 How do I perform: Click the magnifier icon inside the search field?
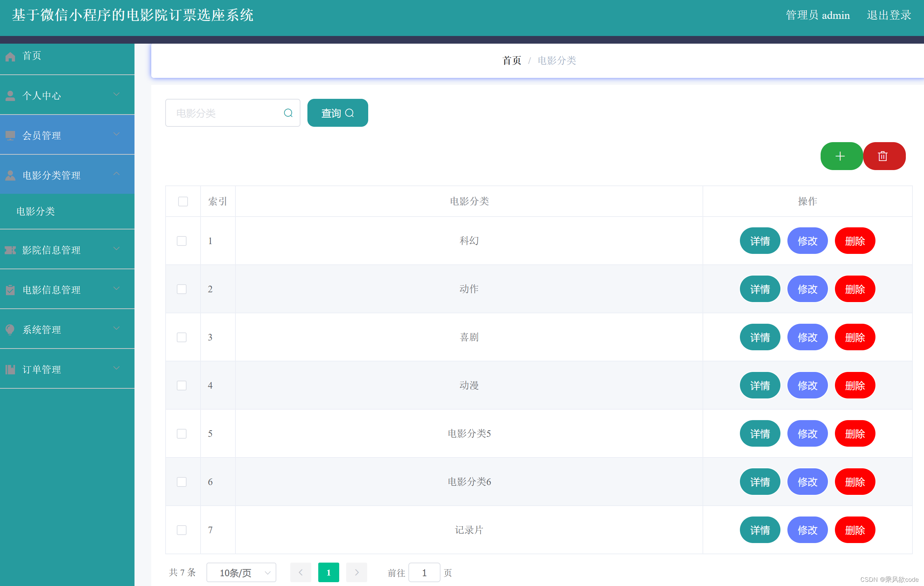[288, 113]
